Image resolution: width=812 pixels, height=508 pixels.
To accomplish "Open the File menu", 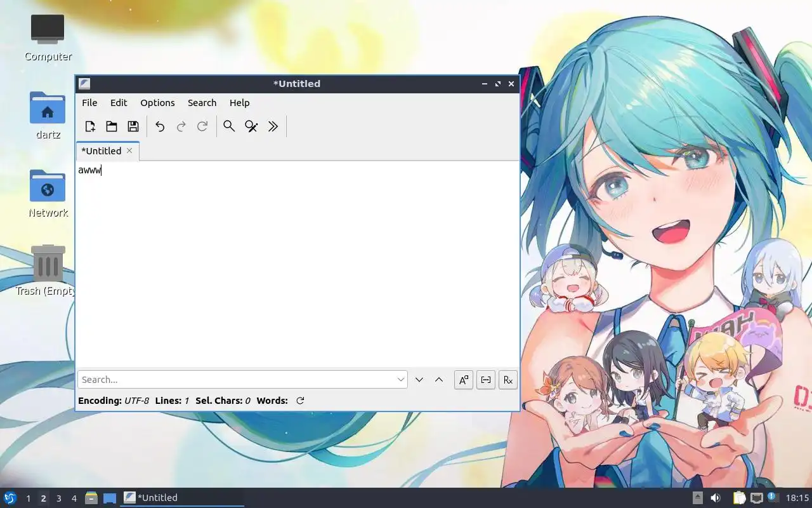I will pyautogui.click(x=89, y=103).
